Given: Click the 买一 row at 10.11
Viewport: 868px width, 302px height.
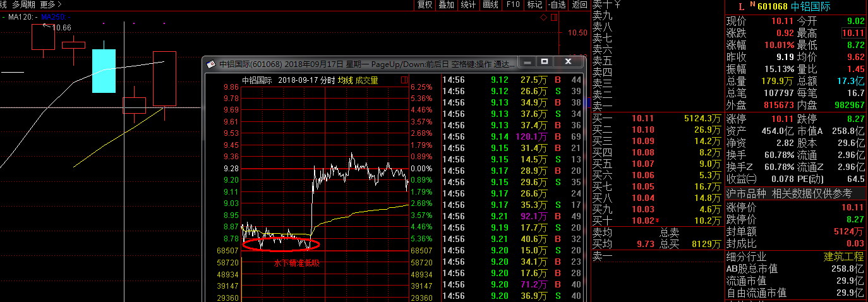Looking at the screenshot, I should pos(657,118).
